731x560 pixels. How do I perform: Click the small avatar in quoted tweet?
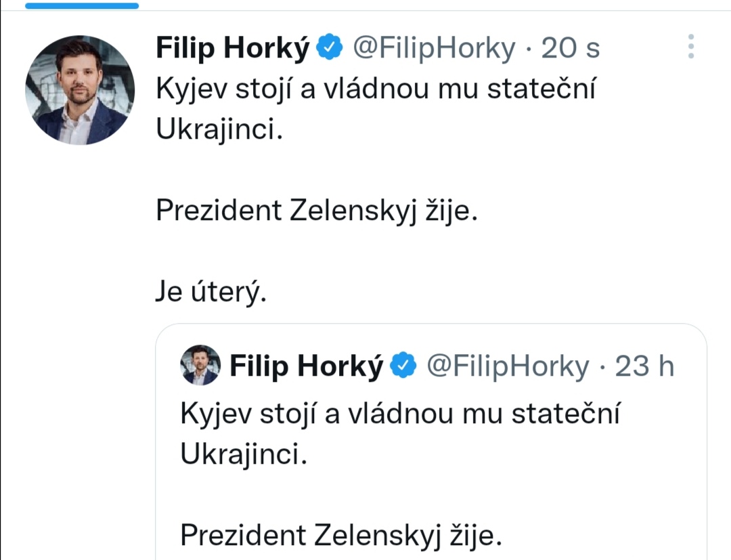click(200, 366)
